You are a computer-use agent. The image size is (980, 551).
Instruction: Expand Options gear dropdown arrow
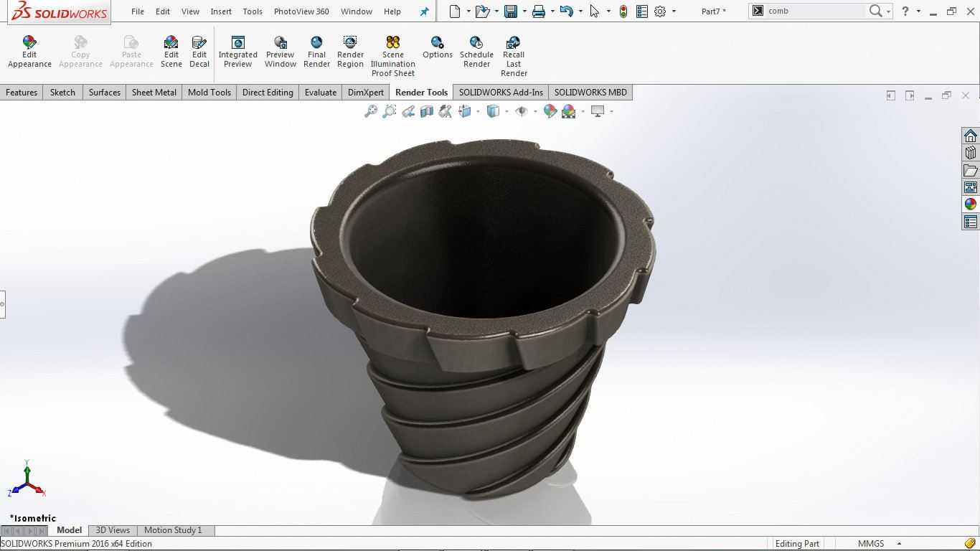coord(674,11)
